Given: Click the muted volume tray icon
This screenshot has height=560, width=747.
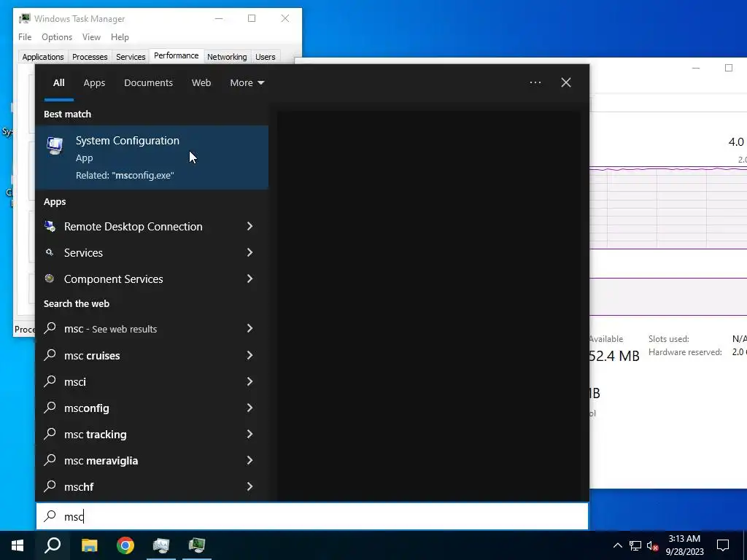Looking at the screenshot, I should click(653, 545).
